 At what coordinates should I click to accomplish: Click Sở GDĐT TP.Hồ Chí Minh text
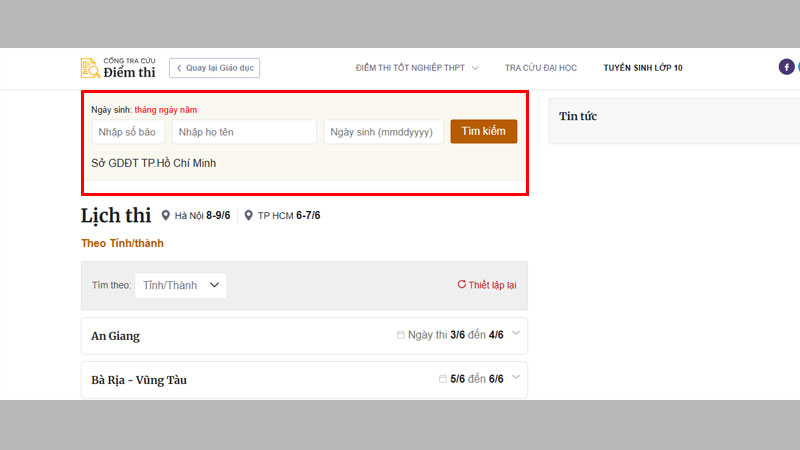coord(154,163)
